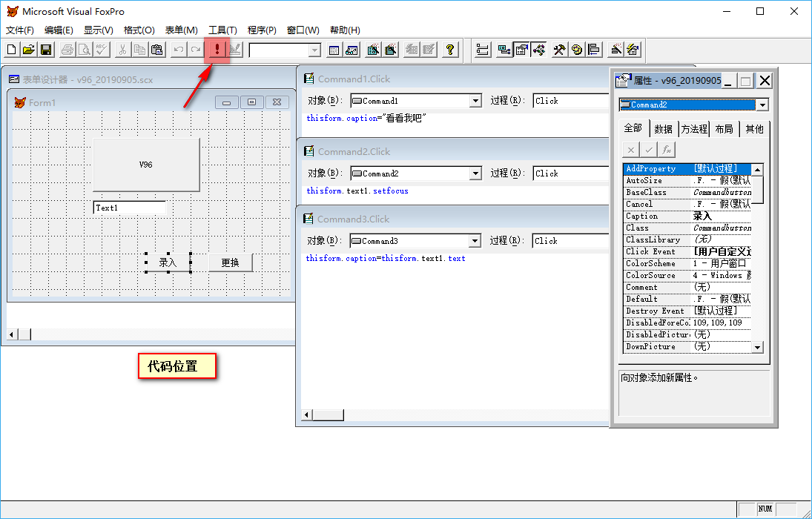
Task: Switch to the 其他 properties tab
Action: coord(754,129)
